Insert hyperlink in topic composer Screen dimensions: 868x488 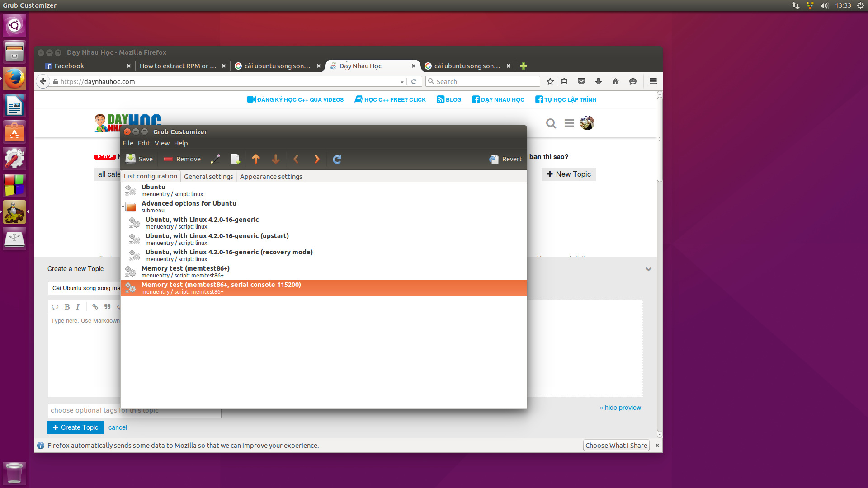(x=95, y=307)
